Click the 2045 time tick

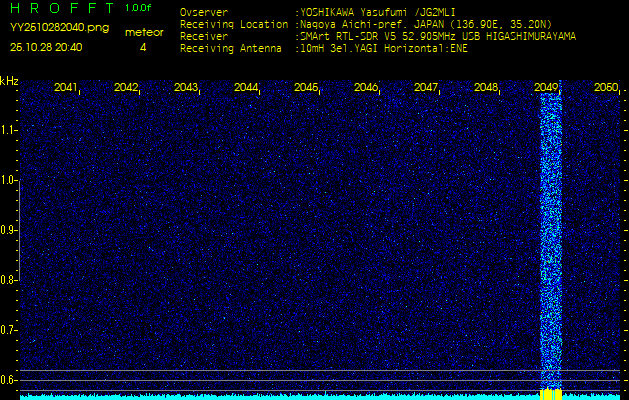coord(306,88)
